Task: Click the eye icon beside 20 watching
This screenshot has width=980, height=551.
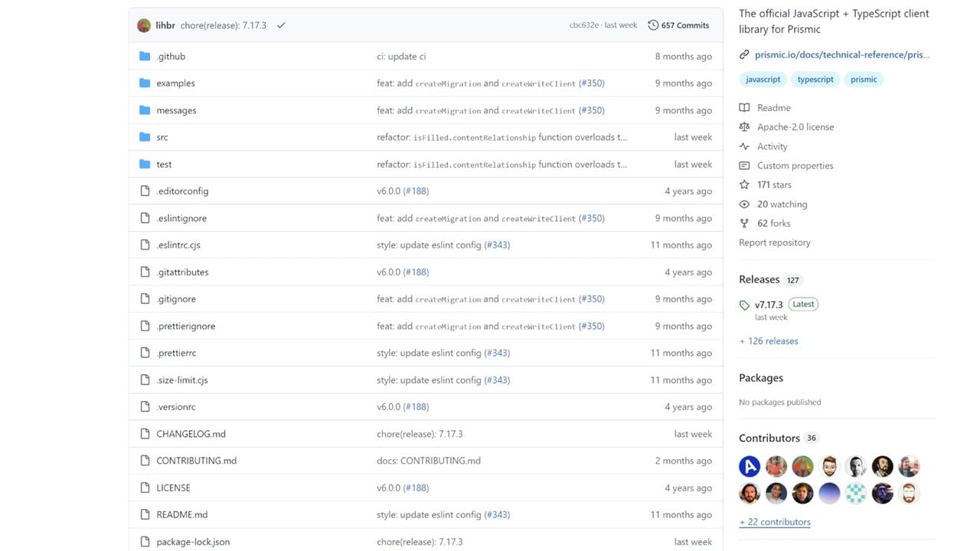Action: 744,204
